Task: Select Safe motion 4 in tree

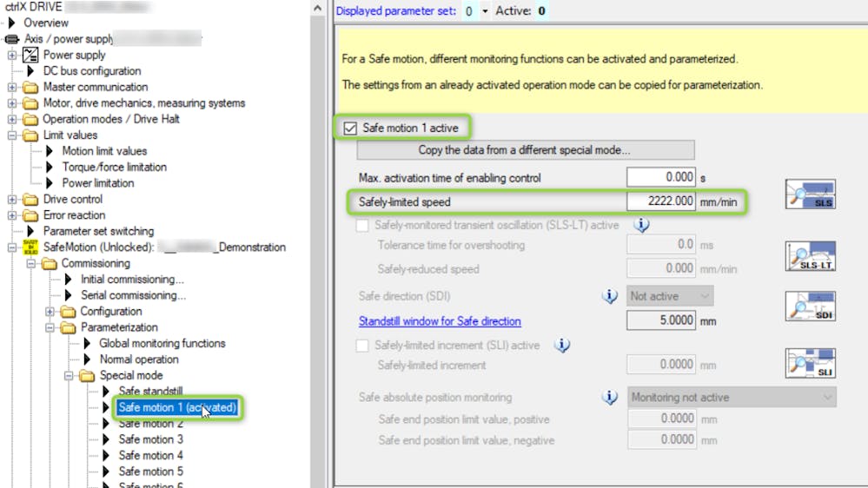Action: pos(150,455)
